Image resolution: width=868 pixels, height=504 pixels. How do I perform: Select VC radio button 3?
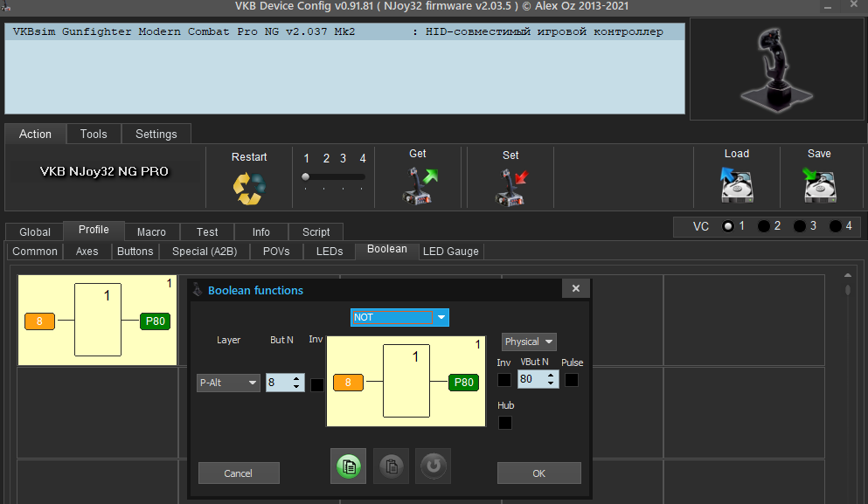[799, 226]
